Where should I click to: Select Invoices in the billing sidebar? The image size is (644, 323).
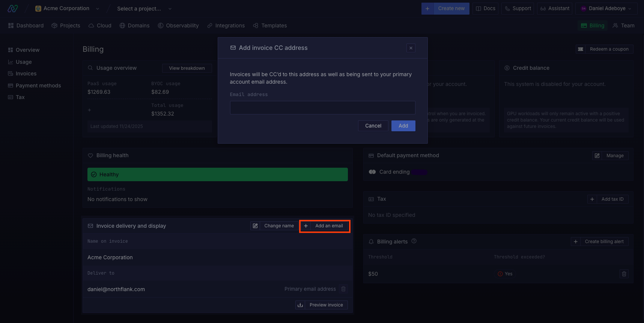click(x=22, y=74)
